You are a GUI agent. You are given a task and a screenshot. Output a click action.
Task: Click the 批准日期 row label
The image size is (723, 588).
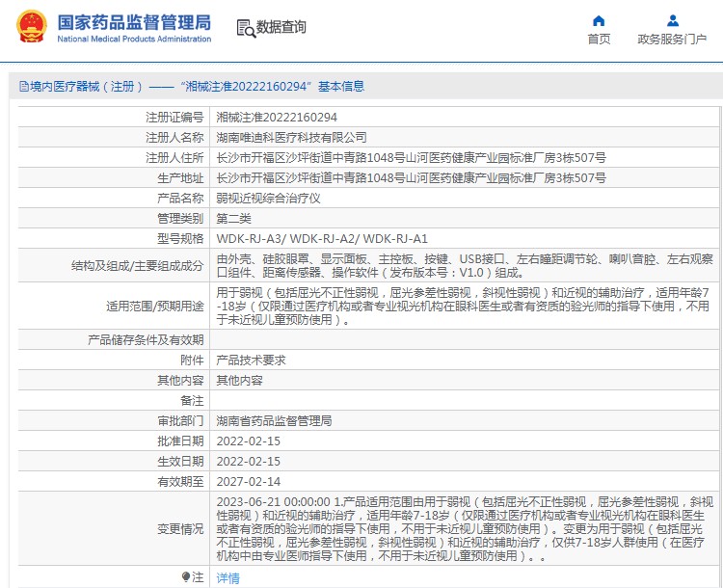(x=180, y=441)
